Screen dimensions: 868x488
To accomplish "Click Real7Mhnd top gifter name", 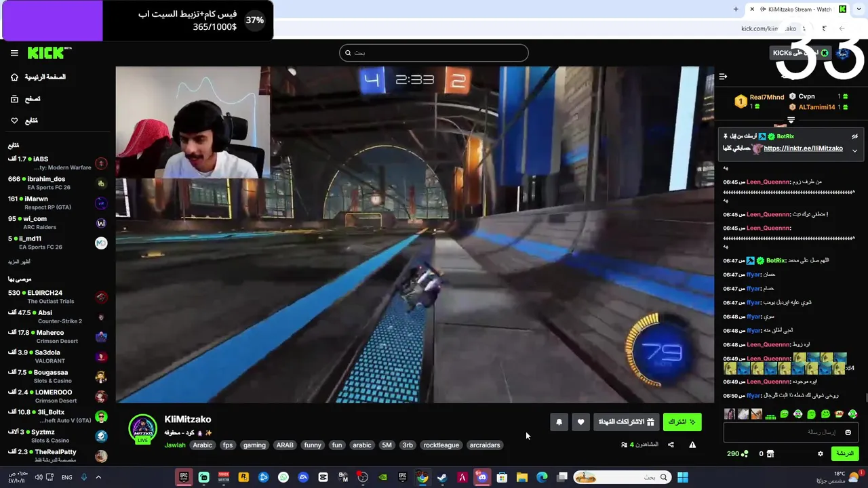I will pyautogui.click(x=766, y=97).
